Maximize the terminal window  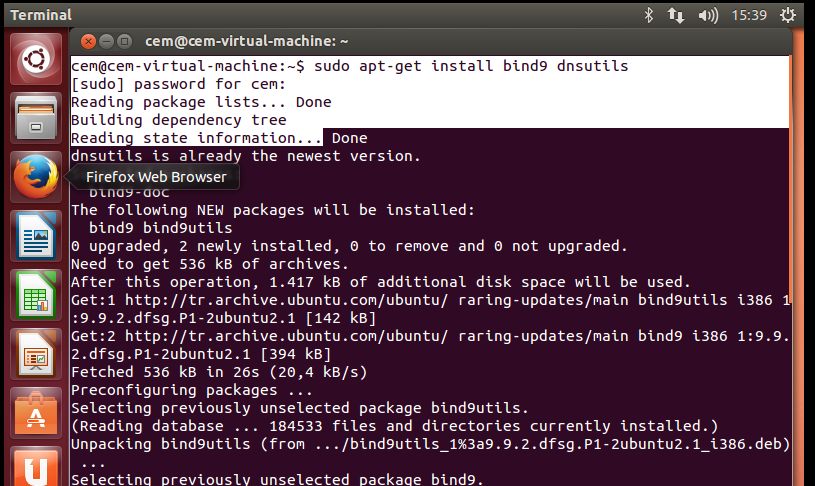pos(124,41)
